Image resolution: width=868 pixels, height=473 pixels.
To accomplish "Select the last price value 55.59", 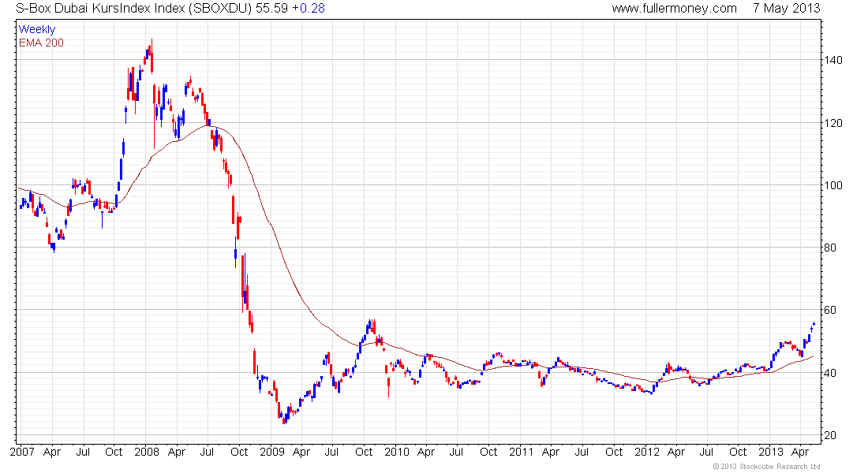I will [271, 9].
